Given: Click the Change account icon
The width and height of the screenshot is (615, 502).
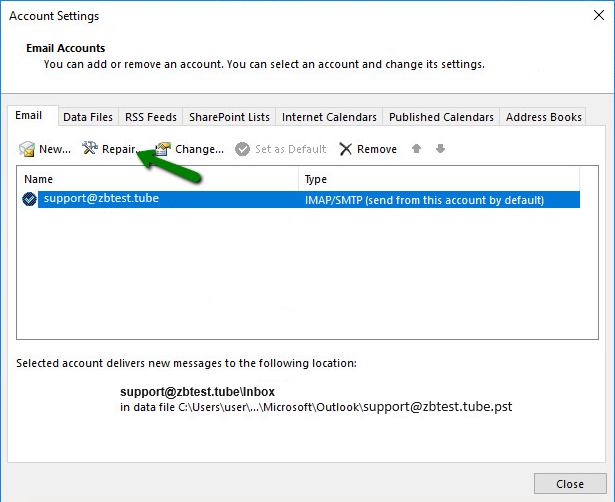Looking at the screenshot, I should tap(163, 149).
